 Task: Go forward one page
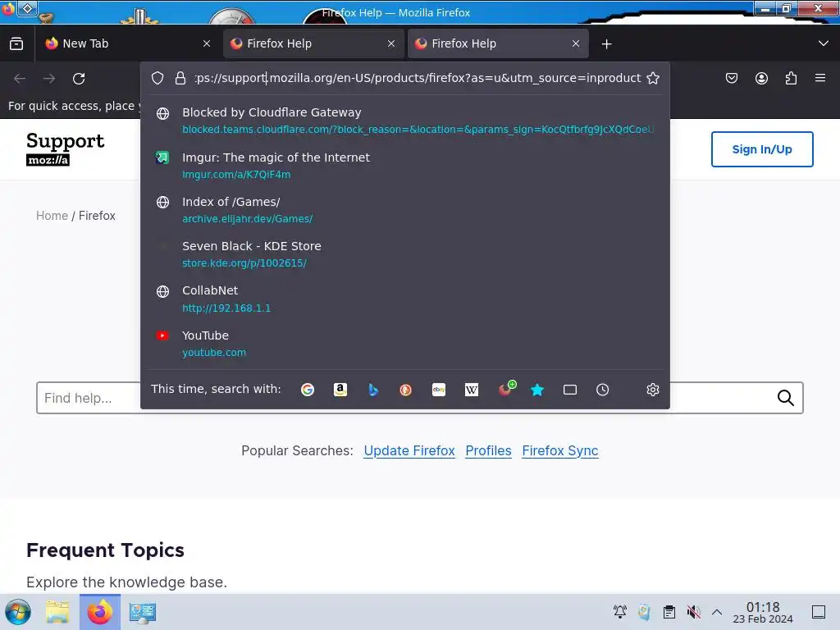click(49, 79)
